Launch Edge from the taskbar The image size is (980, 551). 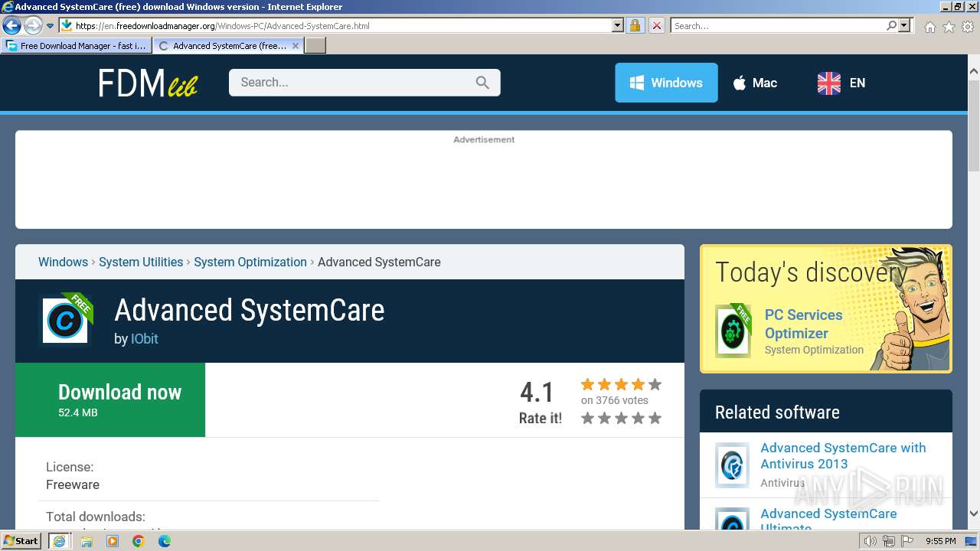pyautogui.click(x=165, y=541)
